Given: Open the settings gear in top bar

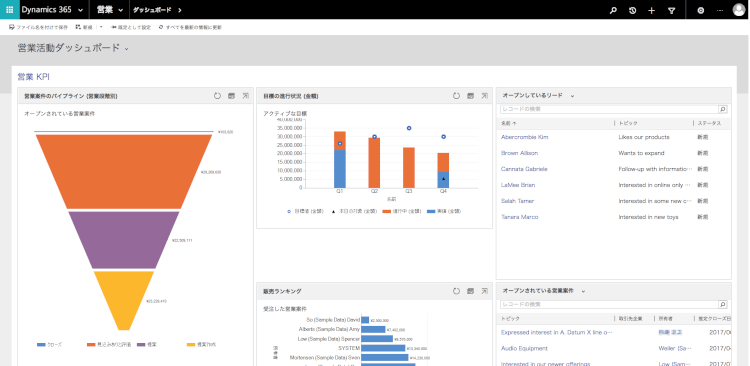Looking at the screenshot, I should (701, 10).
